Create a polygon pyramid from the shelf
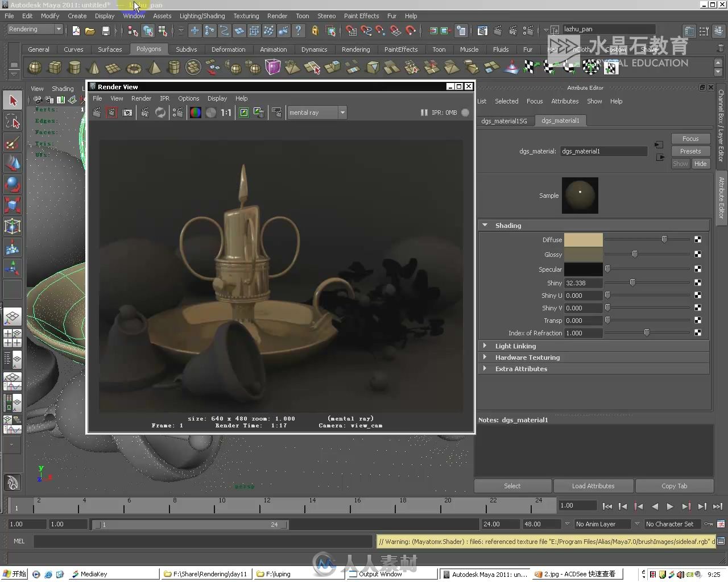 click(x=154, y=68)
